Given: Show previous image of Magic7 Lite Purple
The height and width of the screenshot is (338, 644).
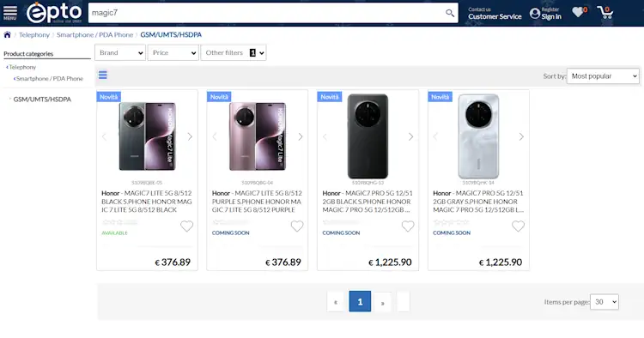Looking at the screenshot, I should (215, 136).
